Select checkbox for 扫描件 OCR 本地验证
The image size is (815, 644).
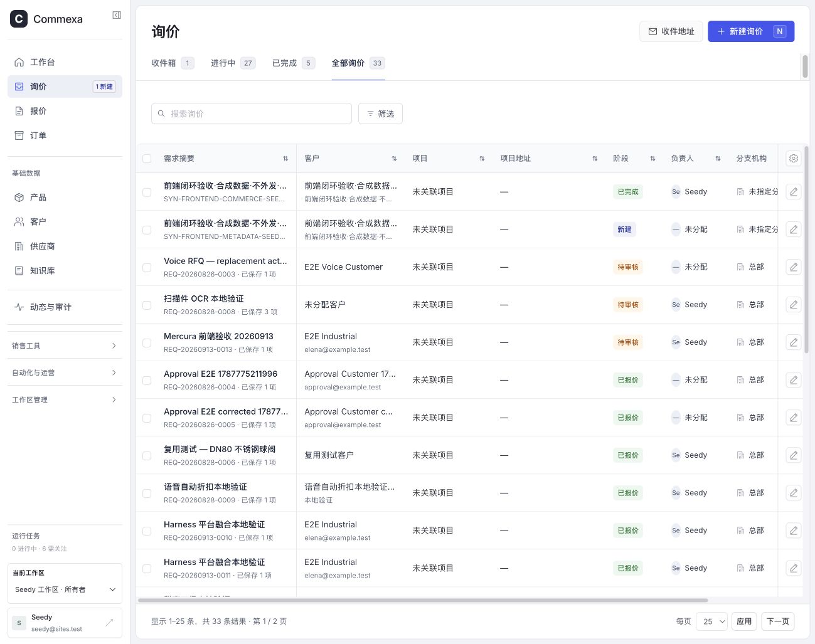(147, 305)
